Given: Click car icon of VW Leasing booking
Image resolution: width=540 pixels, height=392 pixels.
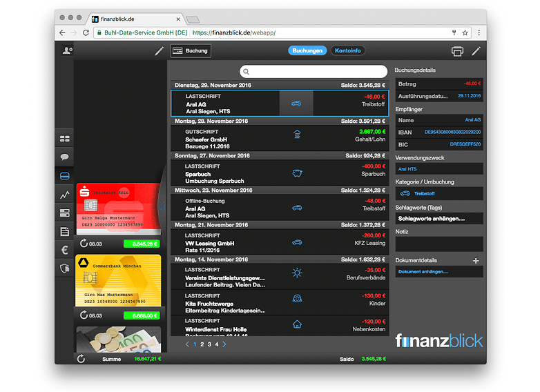Looking at the screenshot, I should click(297, 242).
